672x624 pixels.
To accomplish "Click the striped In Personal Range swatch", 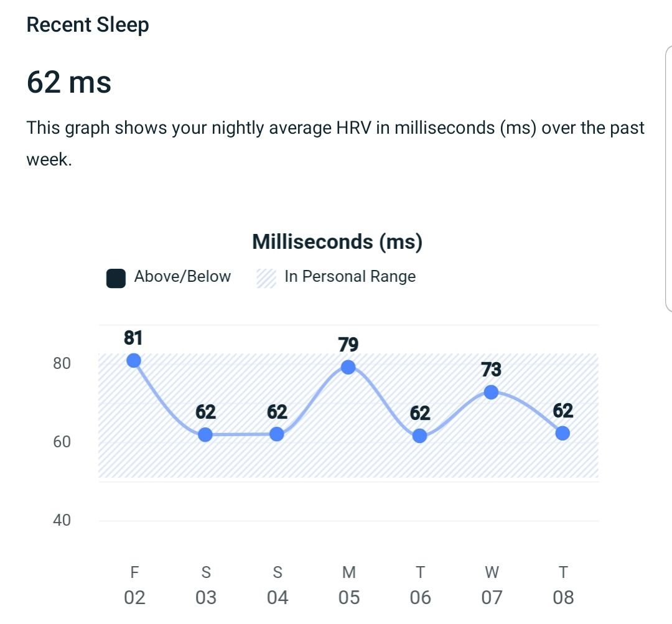I will (x=266, y=278).
